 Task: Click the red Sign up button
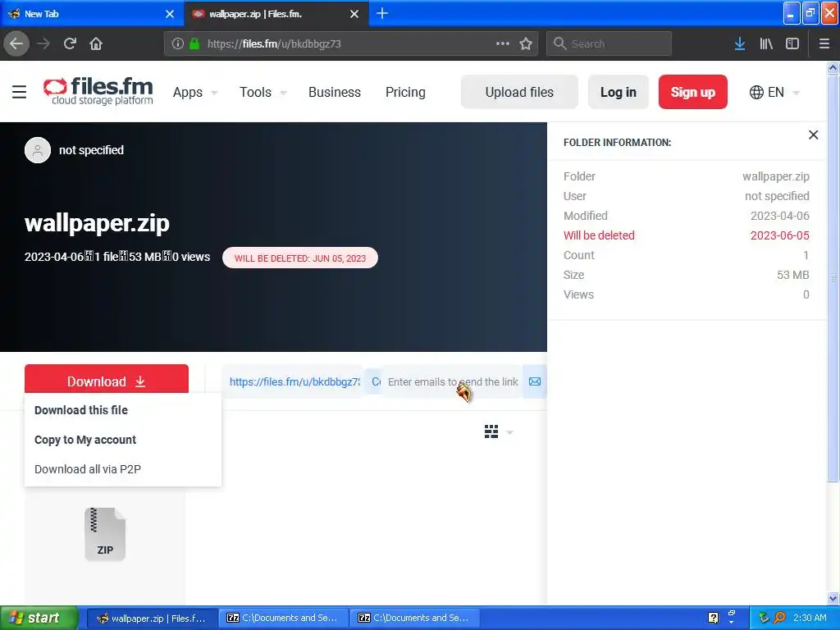[692, 92]
